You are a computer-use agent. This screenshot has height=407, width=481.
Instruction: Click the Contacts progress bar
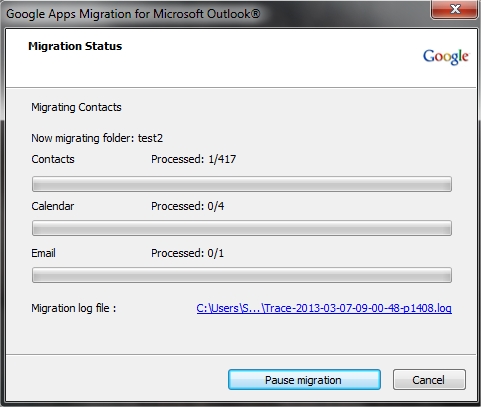click(242, 184)
